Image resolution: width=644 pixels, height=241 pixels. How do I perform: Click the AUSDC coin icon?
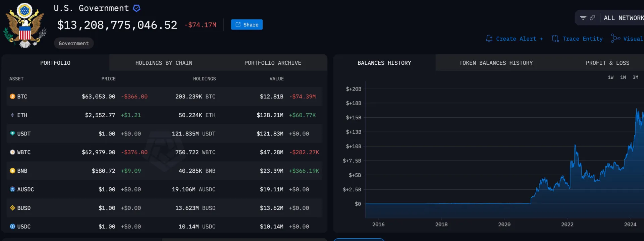point(12,189)
